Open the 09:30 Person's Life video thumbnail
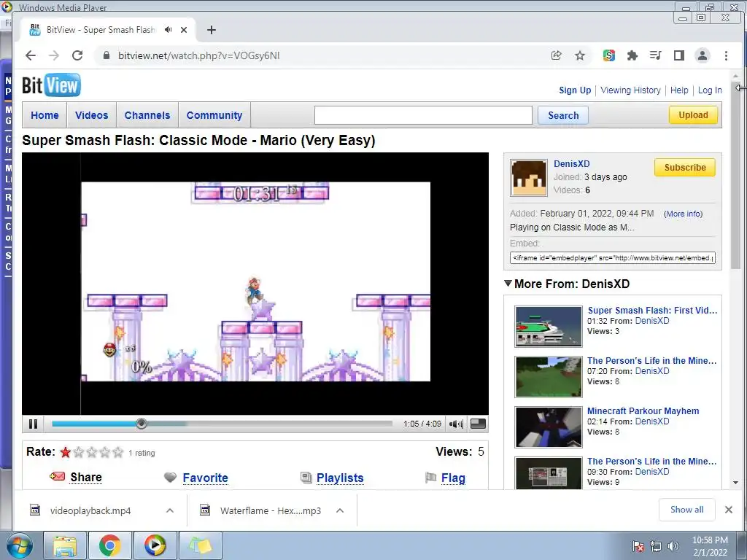 [549, 472]
